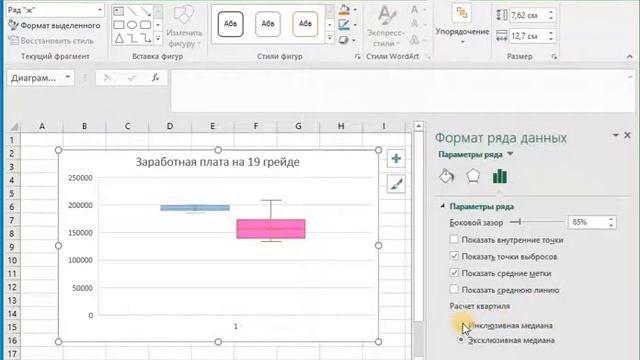
Task: Click Формат выделенного button
Action: tap(55, 25)
